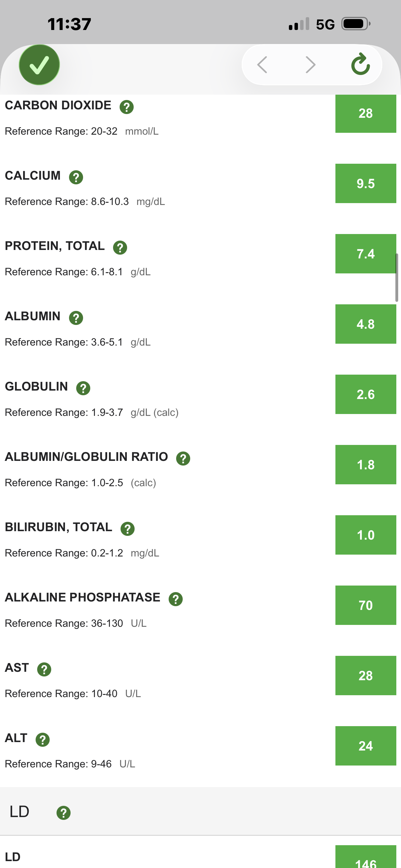Open help for Carbon Dioxide
This screenshot has width=401, height=868.
pyautogui.click(x=126, y=107)
